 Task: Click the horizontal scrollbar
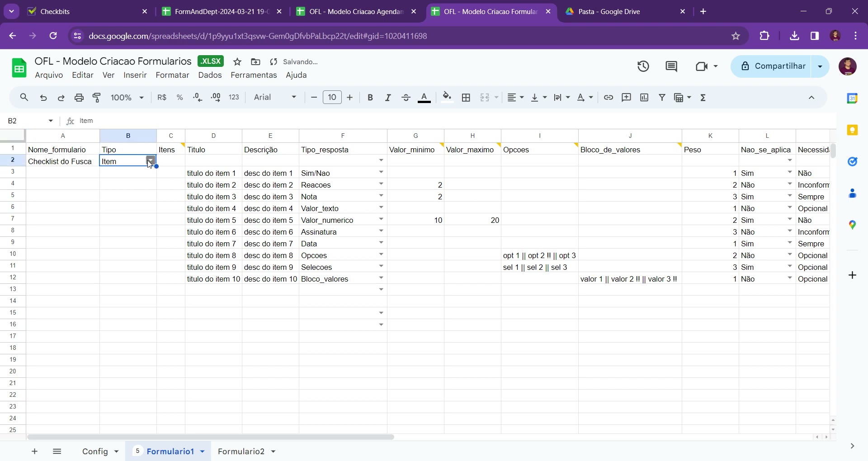[x=211, y=437]
